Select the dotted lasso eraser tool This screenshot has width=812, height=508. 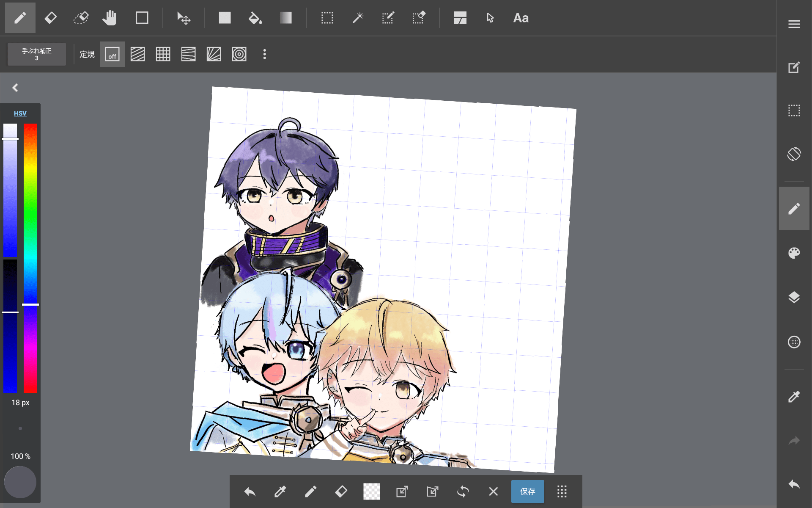(81, 18)
